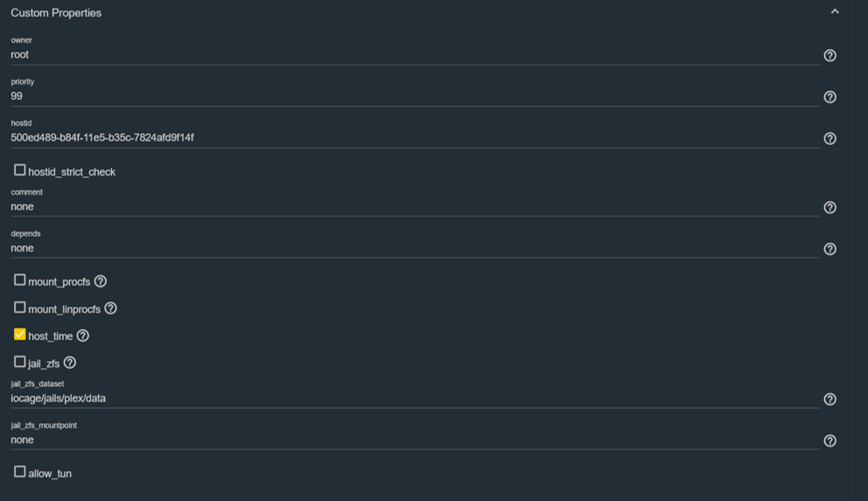Show help for jail_zfs option
Screen dimensions: 868x501
[x=70, y=363]
